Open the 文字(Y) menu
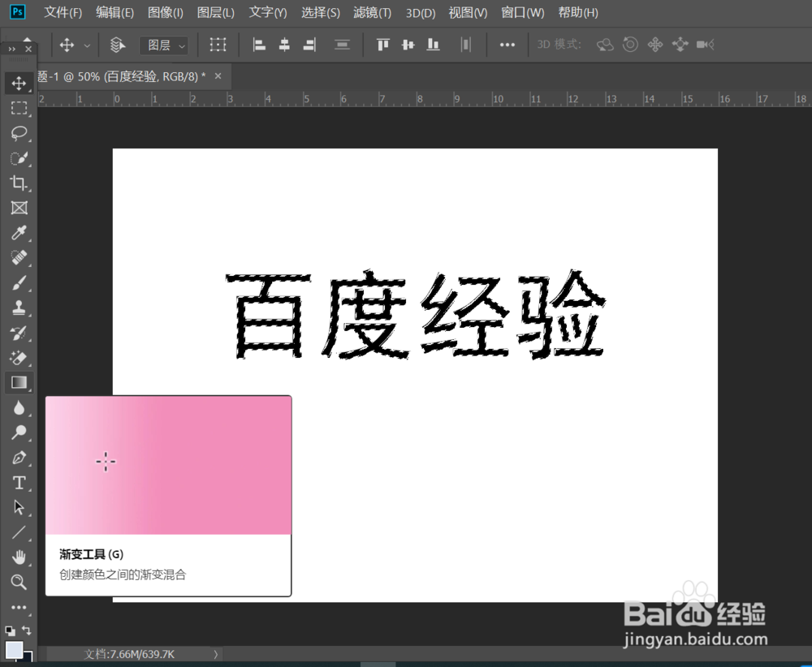This screenshot has width=812, height=667. (x=268, y=12)
